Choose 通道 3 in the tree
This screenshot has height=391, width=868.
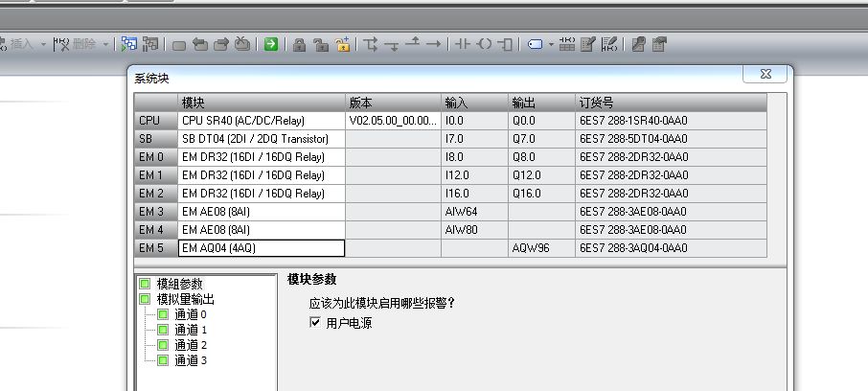[x=190, y=360]
